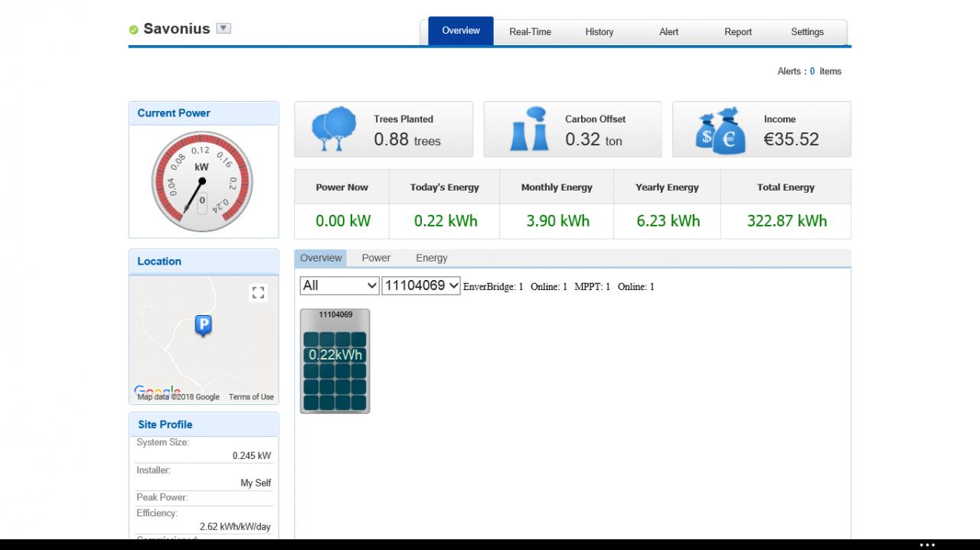
Task: Click the Installer value My Self
Action: [x=256, y=483]
